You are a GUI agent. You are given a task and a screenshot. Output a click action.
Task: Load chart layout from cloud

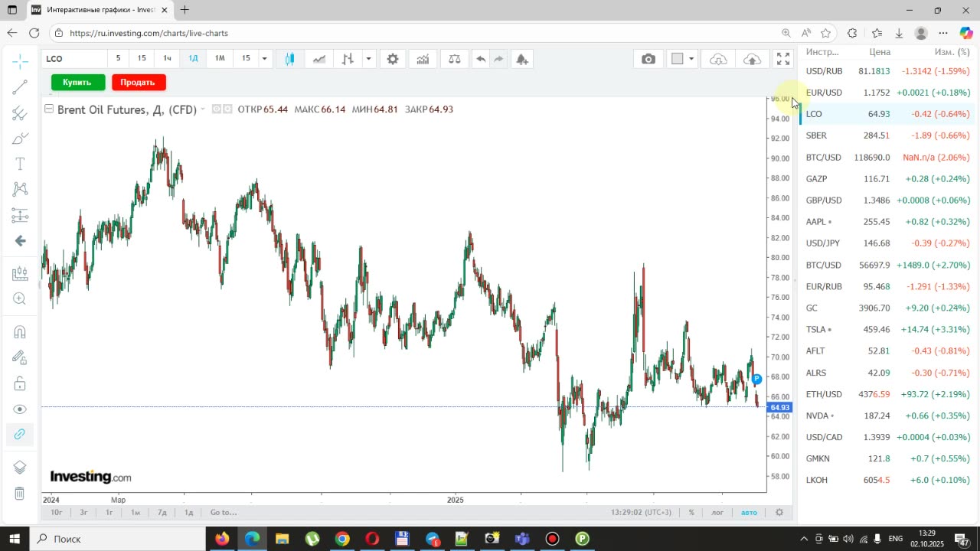coord(718,59)
